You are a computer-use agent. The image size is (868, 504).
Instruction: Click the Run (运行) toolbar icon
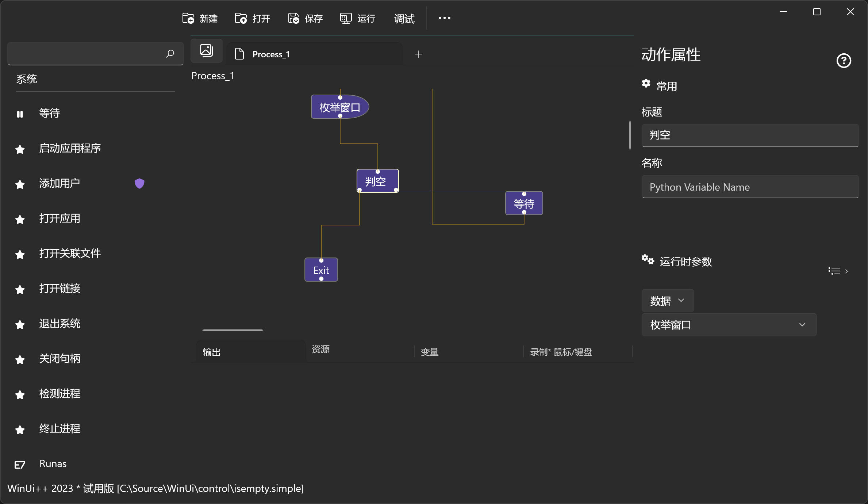click(x=346, y=18)
